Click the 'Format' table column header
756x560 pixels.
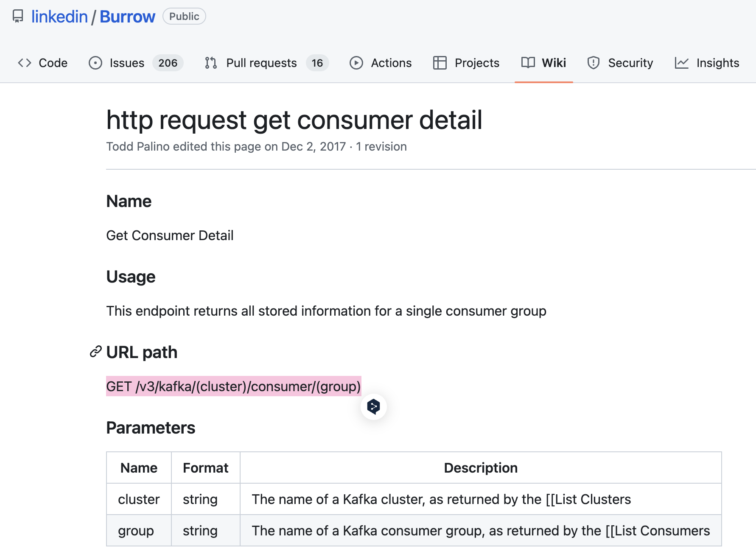point(205,468)
